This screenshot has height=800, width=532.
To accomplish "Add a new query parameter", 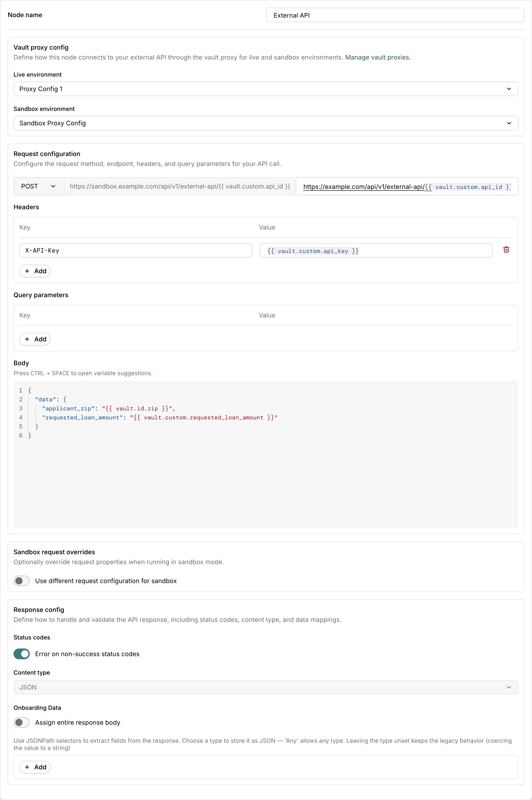I will pyautogui.click(x=35, y=339).
